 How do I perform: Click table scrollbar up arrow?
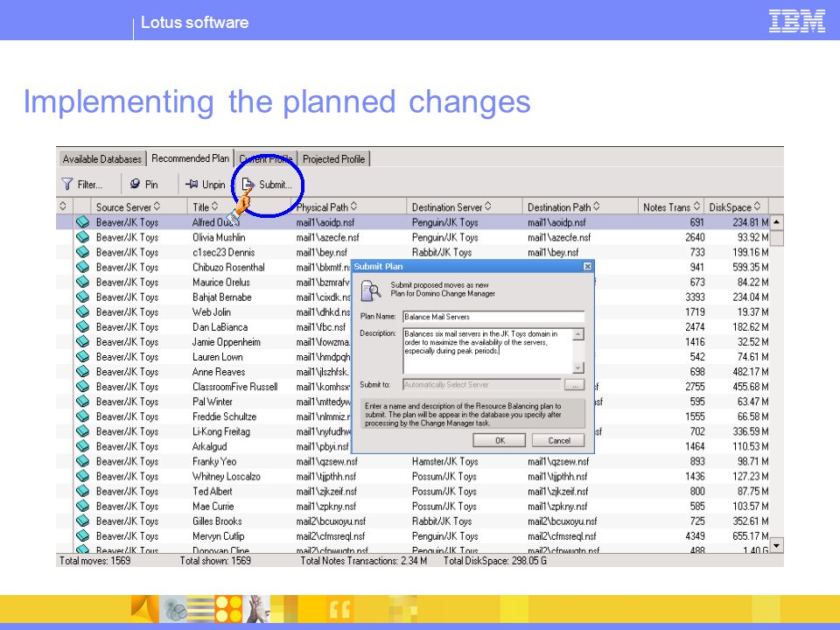click(776, 221)
